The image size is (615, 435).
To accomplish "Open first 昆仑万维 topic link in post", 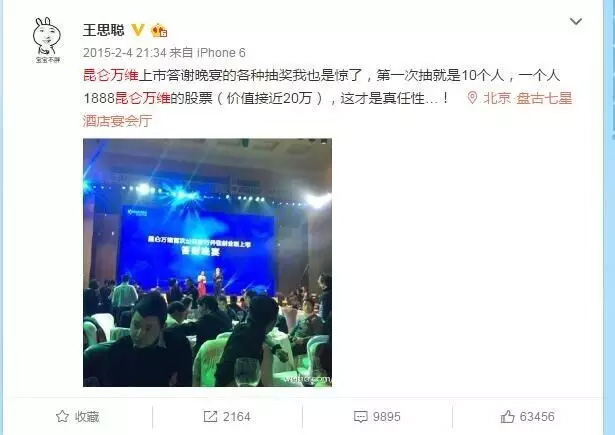I will pyautogui.click(x=111, y=75).
